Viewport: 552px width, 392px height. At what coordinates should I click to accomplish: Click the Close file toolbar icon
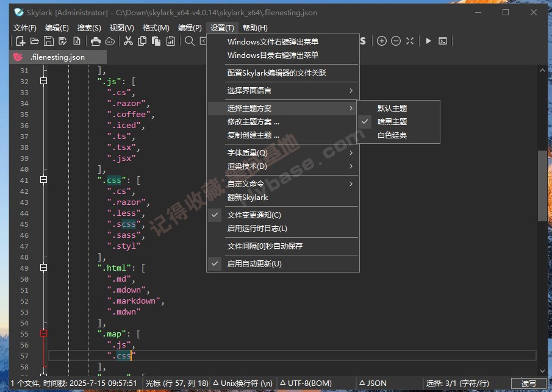tap(77, 41)
